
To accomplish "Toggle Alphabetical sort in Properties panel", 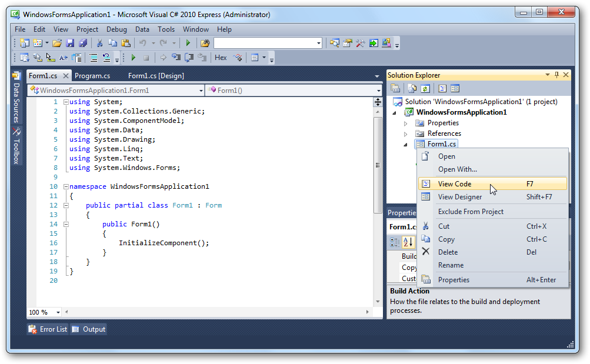I will click(408, 242).
